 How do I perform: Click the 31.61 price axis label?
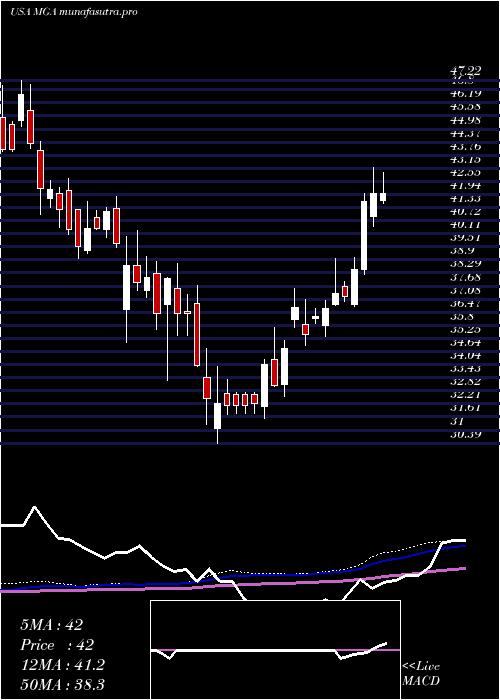click(x=465, y=408)
